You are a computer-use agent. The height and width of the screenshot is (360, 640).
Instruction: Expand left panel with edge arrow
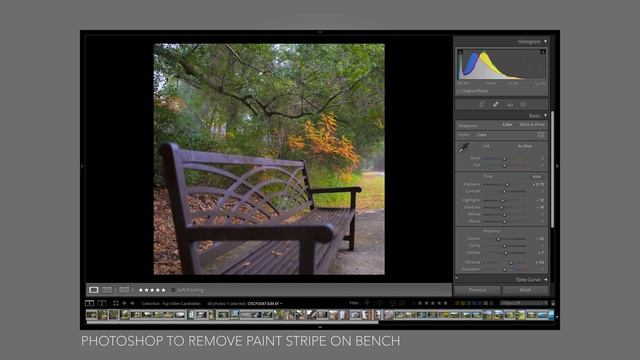pyautogui.click(x=82, y=166)
